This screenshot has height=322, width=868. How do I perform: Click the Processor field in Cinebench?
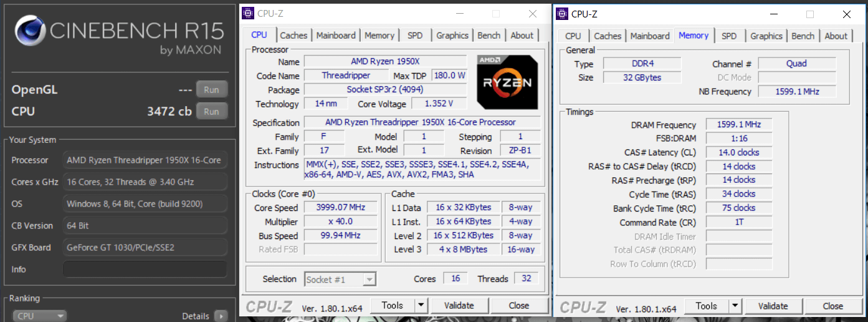click(x=145, y=160)
